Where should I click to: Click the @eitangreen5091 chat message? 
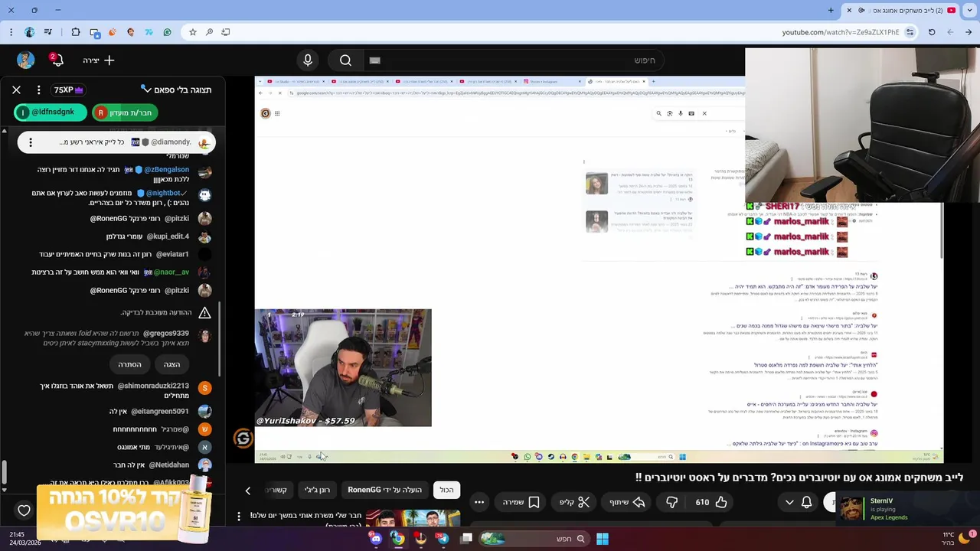coord(159,412)
